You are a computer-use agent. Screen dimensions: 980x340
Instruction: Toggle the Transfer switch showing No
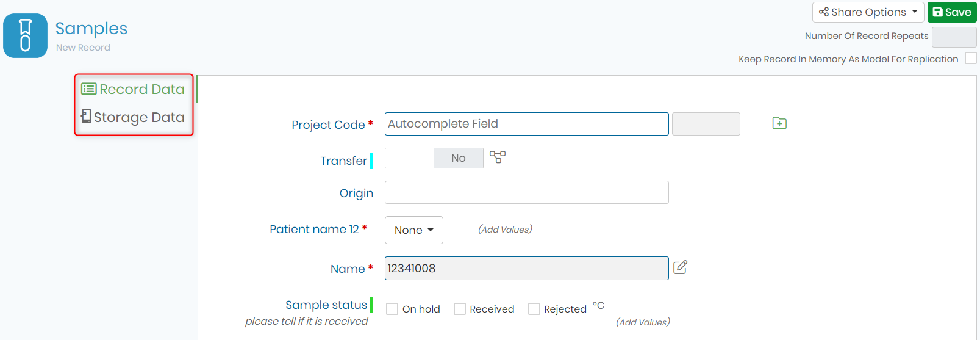point(434,158)
